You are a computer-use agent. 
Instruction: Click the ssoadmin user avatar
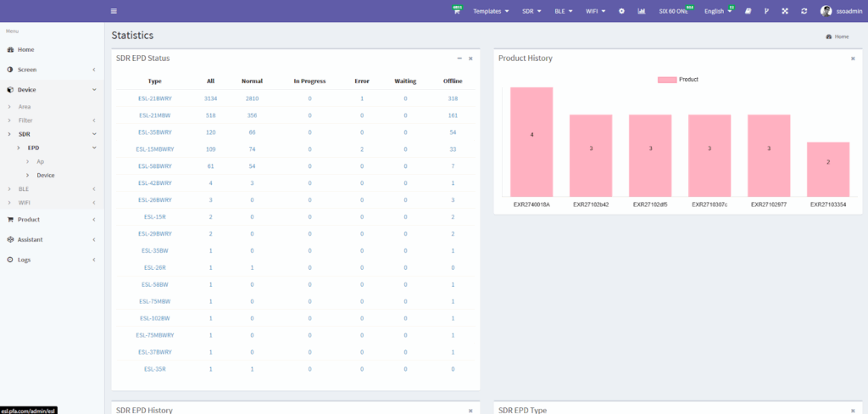[826, 11]
